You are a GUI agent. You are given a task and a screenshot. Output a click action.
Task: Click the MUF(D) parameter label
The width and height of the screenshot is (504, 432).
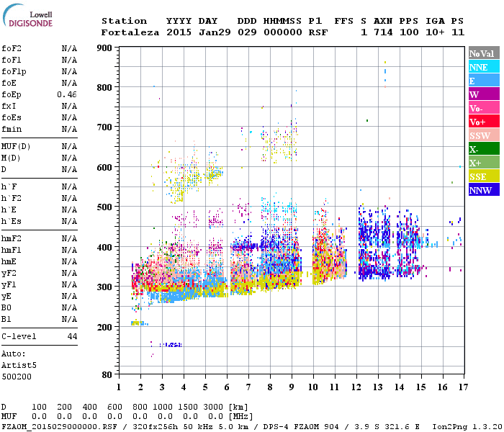tap(16, 147)
